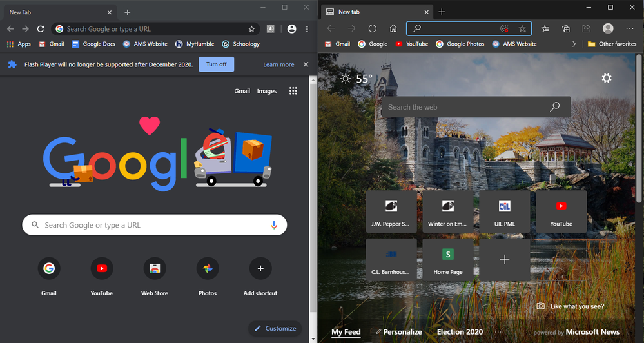Click Add shortcut in Chrome

pos(260,276)
